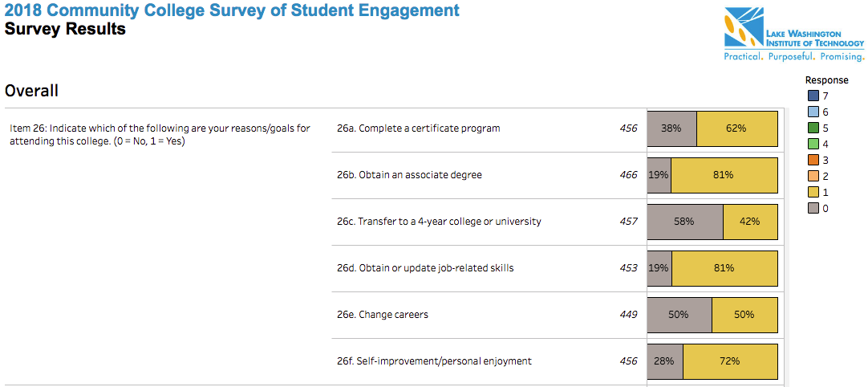The width and height of the screenshot is (868, 387).
Task: Select response 0 gray legend swatch
Action: (813, 209)
